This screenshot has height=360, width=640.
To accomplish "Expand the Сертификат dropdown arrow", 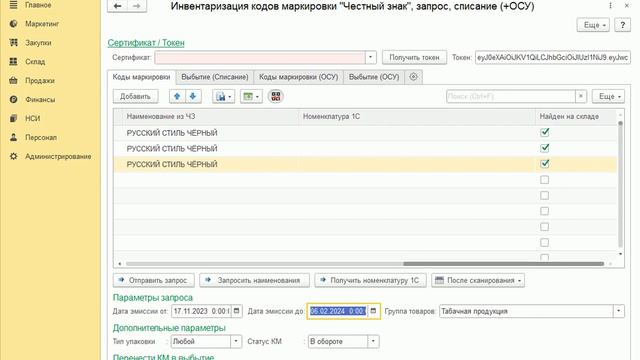I will point(370,58).
